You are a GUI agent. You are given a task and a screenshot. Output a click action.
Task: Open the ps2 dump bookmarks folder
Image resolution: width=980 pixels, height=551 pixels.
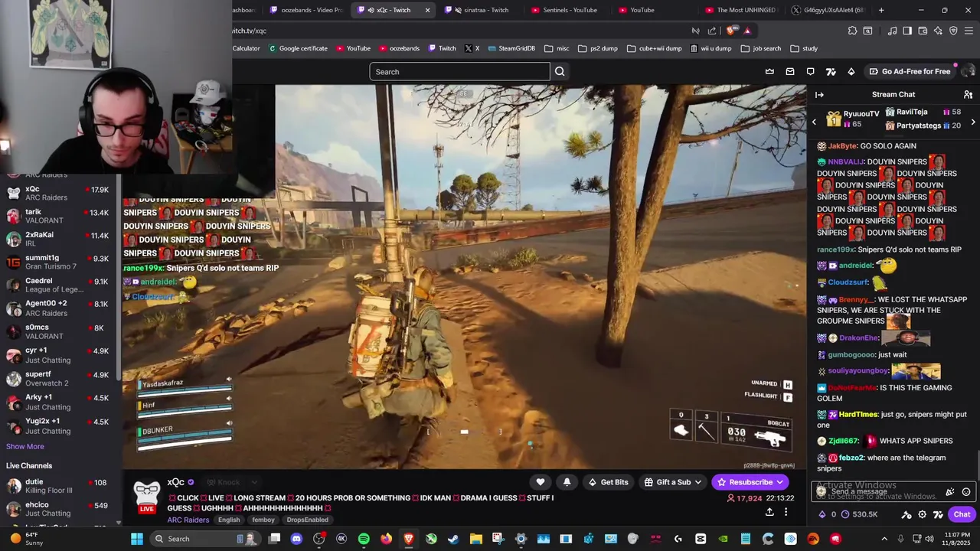coord(598,48)
